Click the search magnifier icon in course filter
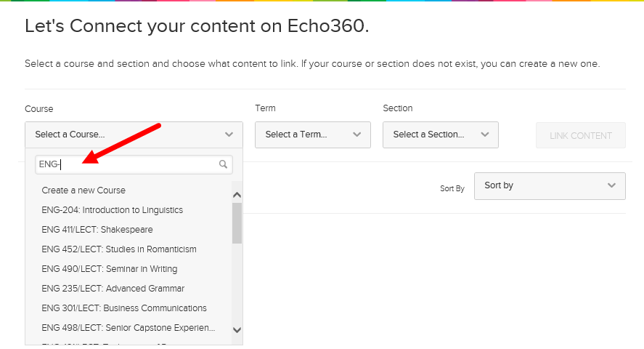 coord(224,164)
